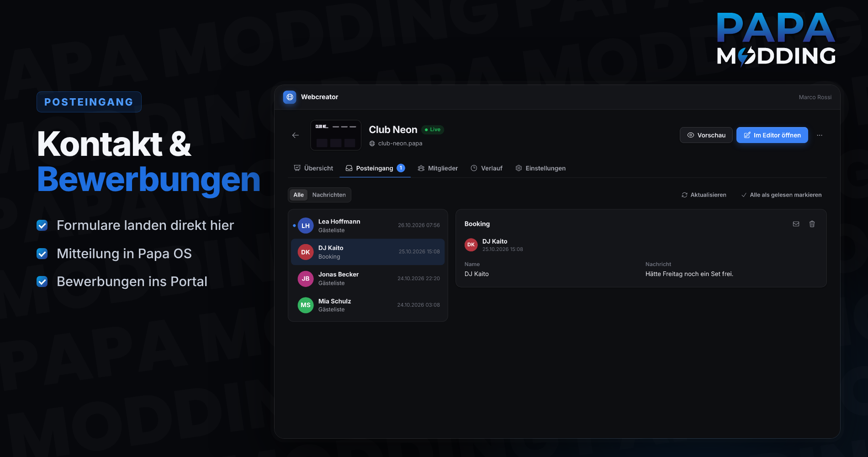Click the club-neon.papa domain link

click(400, 143)
